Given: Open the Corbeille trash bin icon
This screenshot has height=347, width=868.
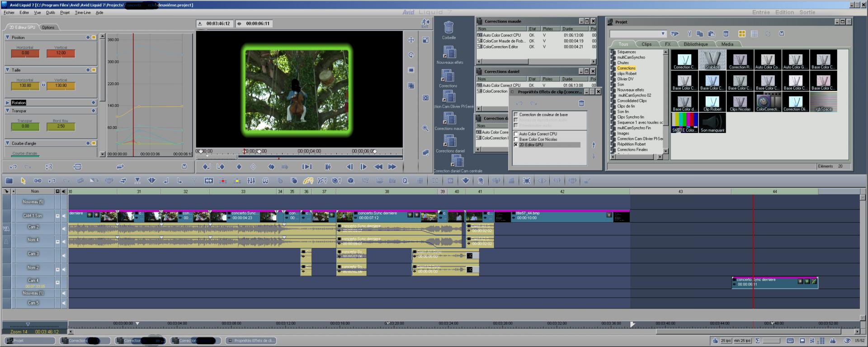Looking at the screenshot, I should pos(448,28).
